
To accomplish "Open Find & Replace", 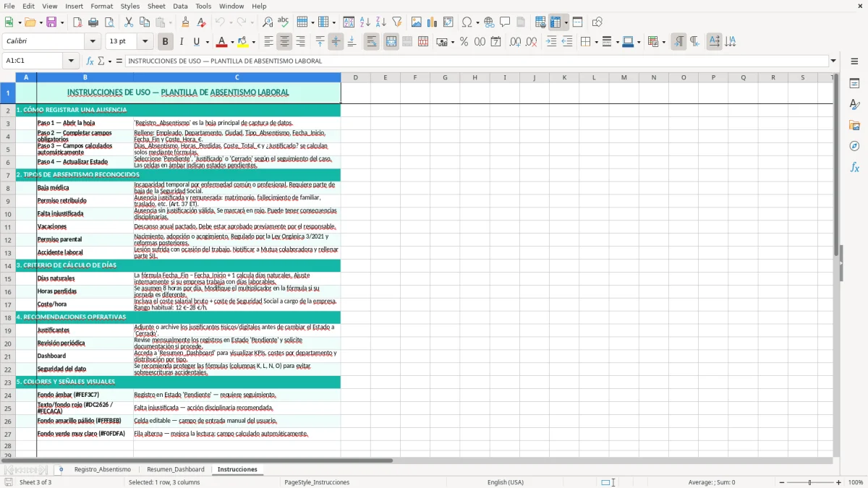I will pos(268,22).
